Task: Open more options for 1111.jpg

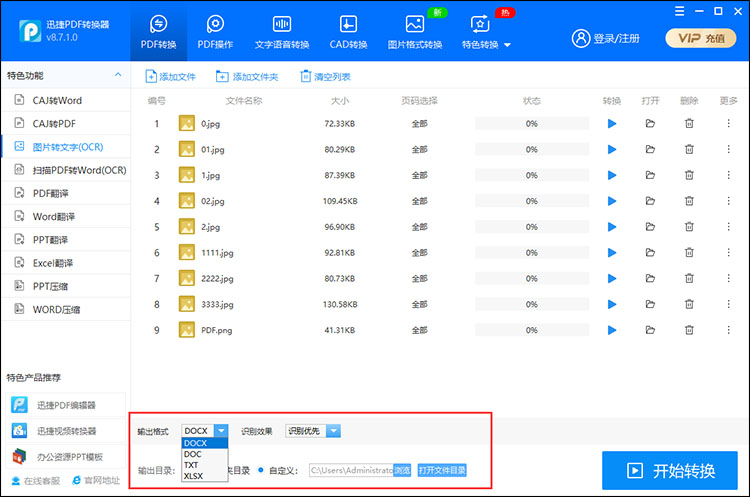Action: (728, 253)
